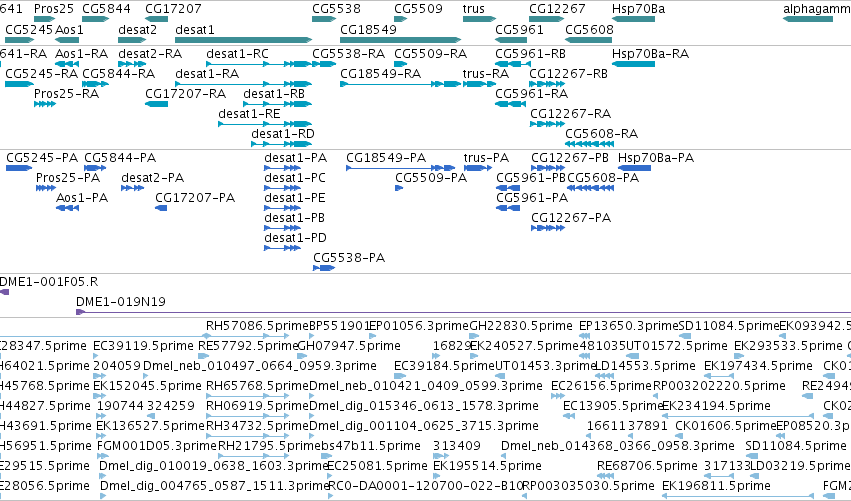
Task: Click the FGM001D05.3prime EST label
Action: tap(157, 446)
